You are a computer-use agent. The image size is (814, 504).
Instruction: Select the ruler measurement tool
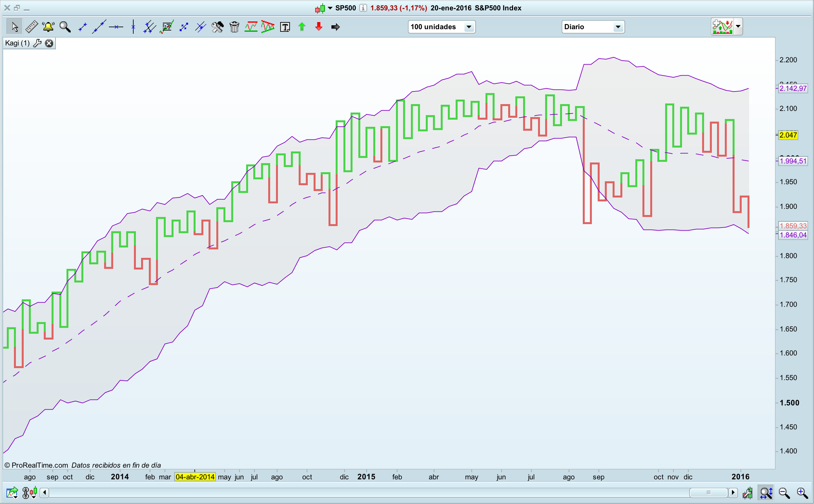click(32, 27)
